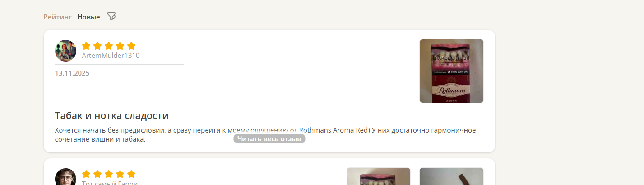Click the first star of Тот самый Гарри's rating
Screen dimensions: 644x185
pyautogui.click(x=86, y=174)
